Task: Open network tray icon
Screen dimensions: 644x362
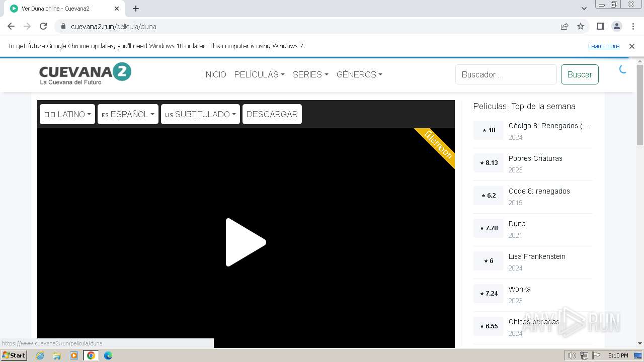Action: [584, 355]
